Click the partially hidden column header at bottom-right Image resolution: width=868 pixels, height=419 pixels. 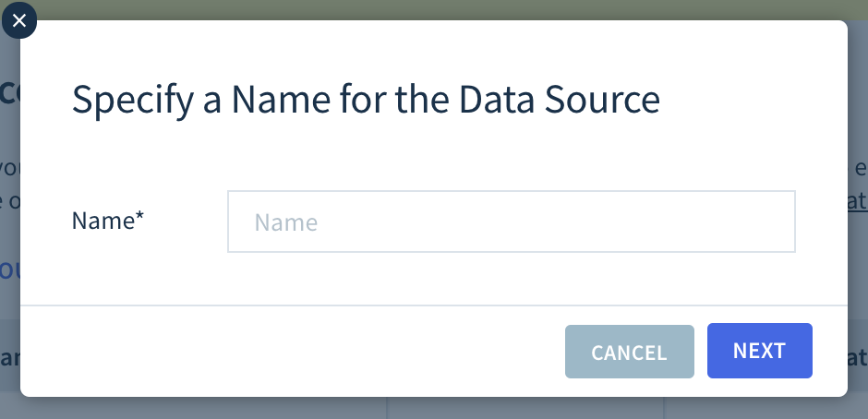tap(858, 358)
